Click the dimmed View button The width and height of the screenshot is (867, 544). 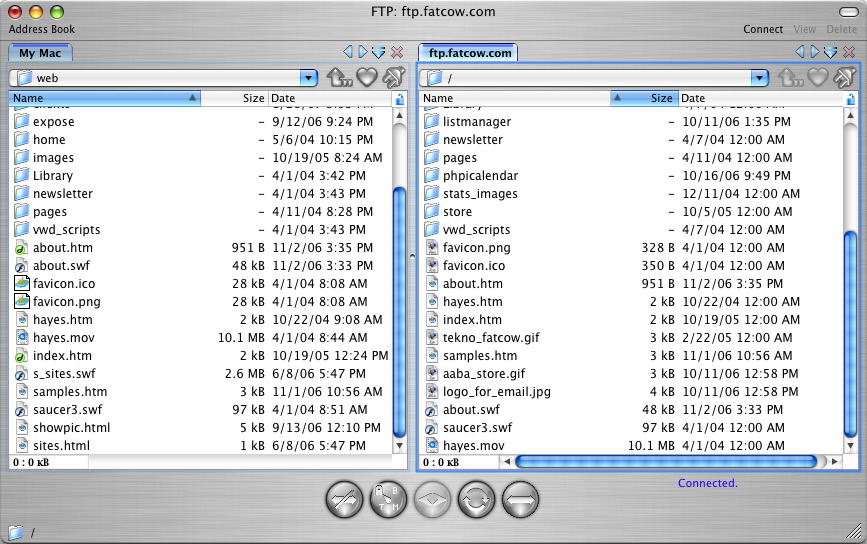coord(805,29)
